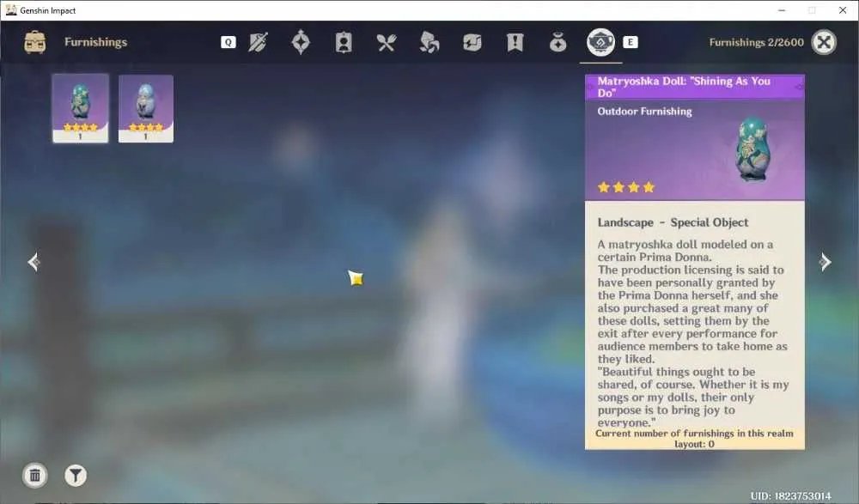Select the Furnishings teapot tab

click(601, 42)
